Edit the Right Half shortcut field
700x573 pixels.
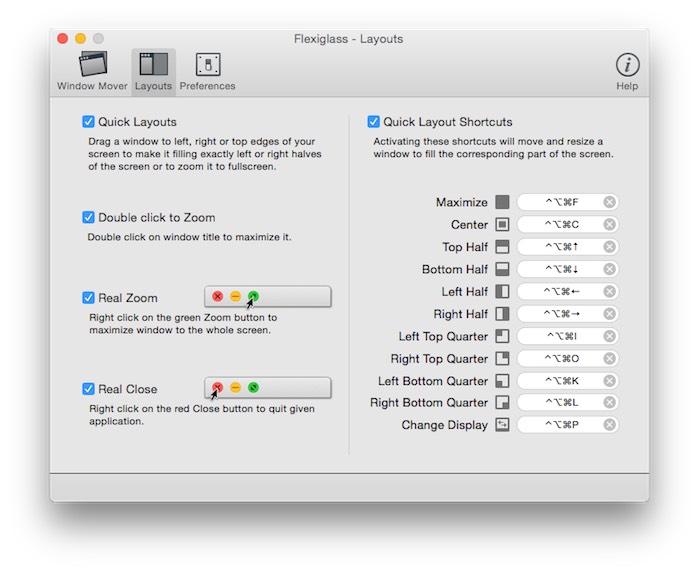coord(567,314)
